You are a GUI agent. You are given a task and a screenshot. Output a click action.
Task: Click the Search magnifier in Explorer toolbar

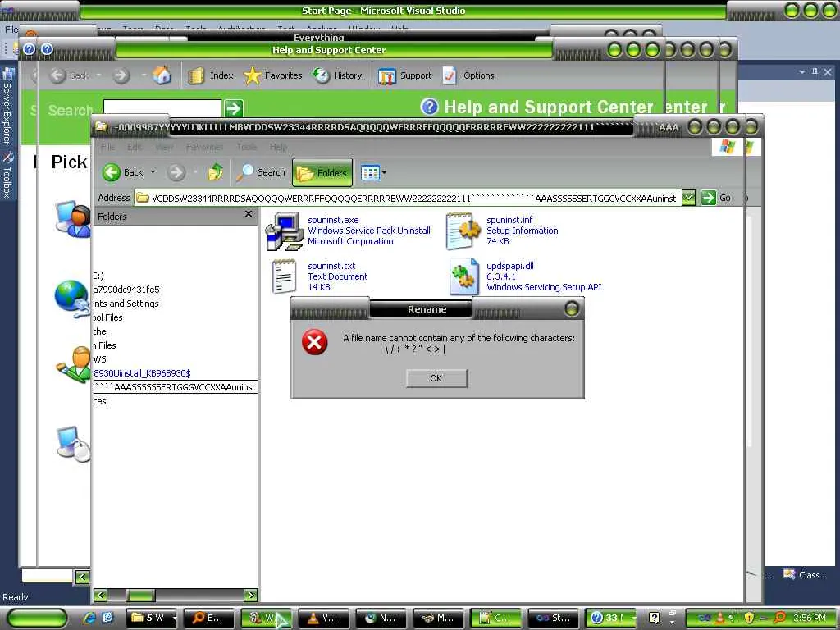(x=261, y=172)
